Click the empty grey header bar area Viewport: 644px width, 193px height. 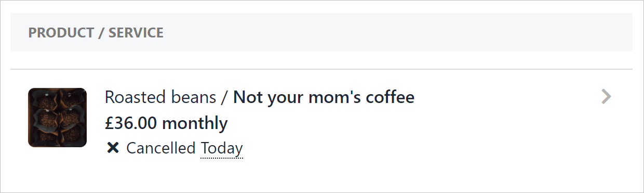pos(395,32)
